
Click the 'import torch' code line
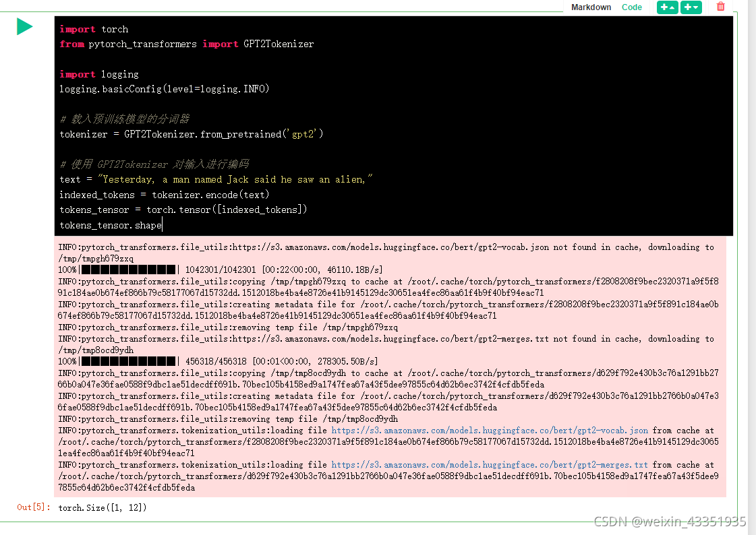pyautogui.click(x=94, y=29)
